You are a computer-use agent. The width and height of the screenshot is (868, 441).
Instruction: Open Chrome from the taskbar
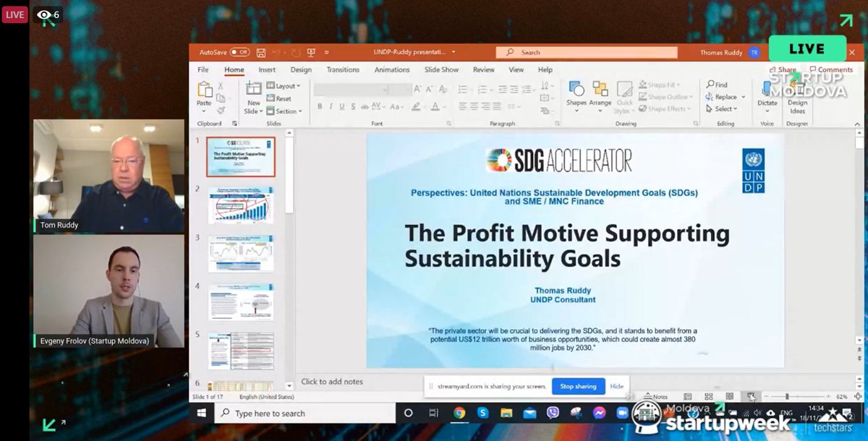[459, 414]
